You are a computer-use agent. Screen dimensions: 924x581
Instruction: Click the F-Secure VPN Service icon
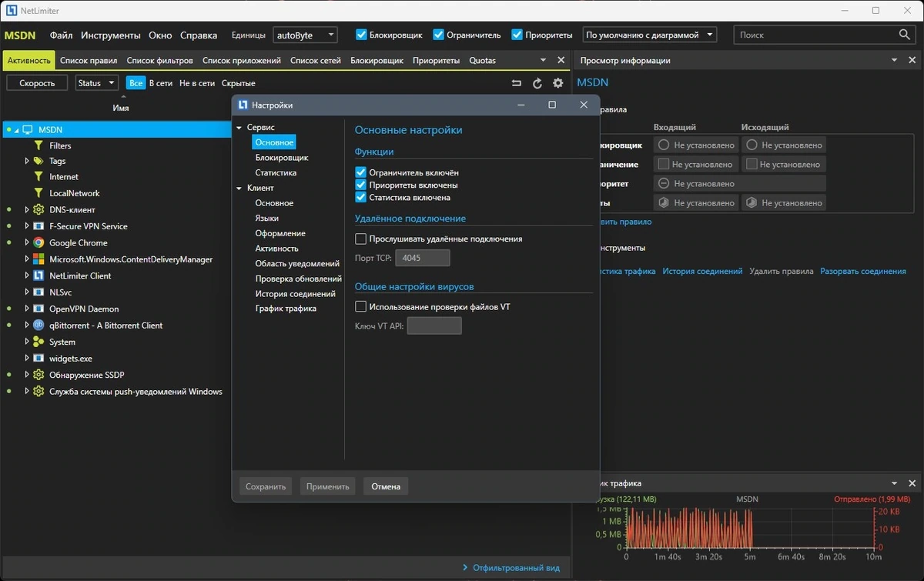coord(38,226)
